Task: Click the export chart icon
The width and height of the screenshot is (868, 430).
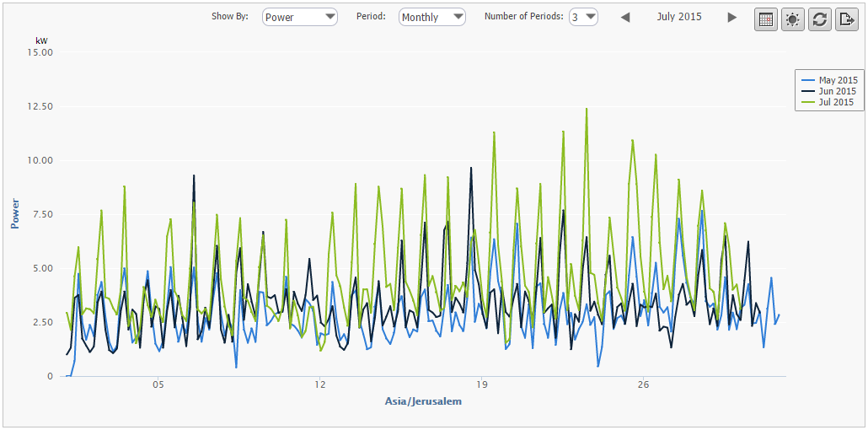Action: (x=846, y=20)
